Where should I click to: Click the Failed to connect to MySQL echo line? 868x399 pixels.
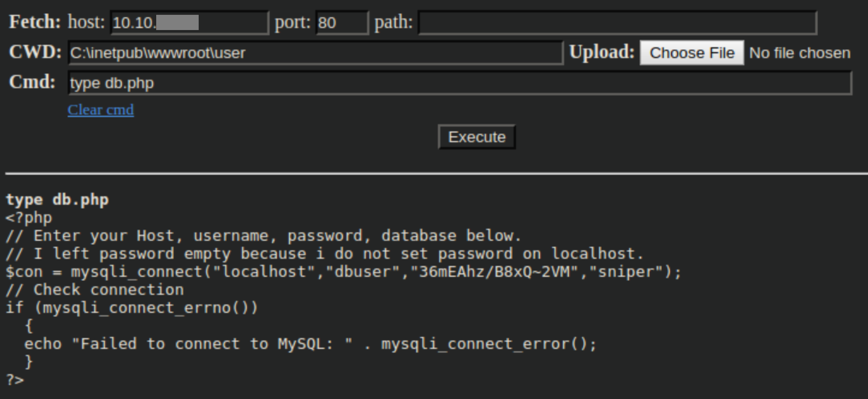pos(310,344)
